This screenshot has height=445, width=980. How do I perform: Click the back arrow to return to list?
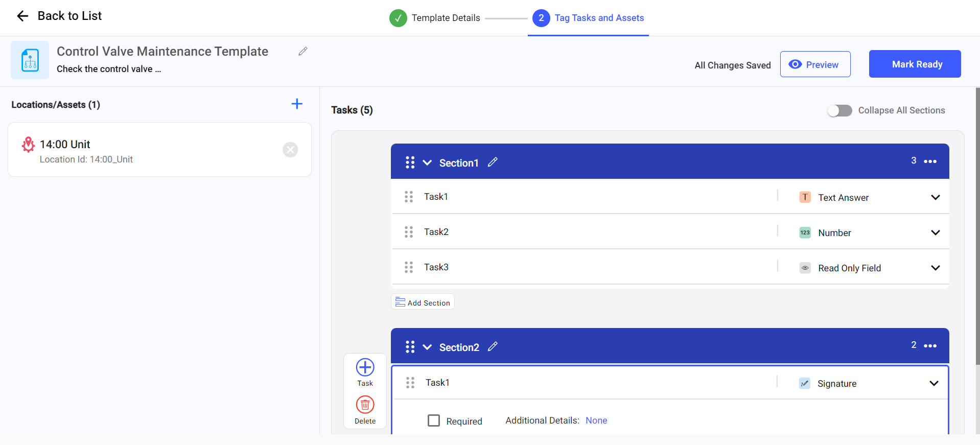[22, 16]
